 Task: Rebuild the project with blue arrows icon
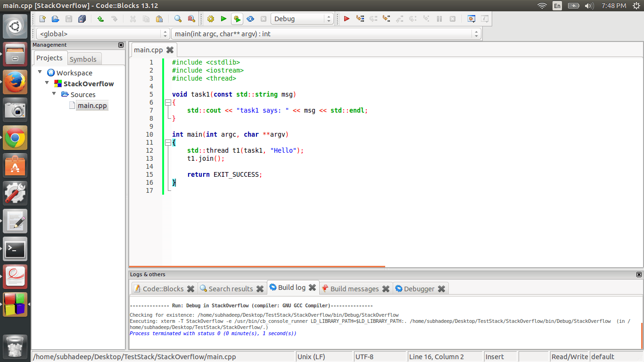pos(250,19)
